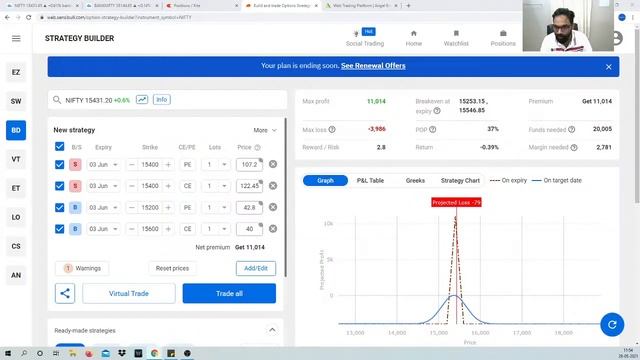
Task: Click the Reset prices button
Action: coord(172,268)
